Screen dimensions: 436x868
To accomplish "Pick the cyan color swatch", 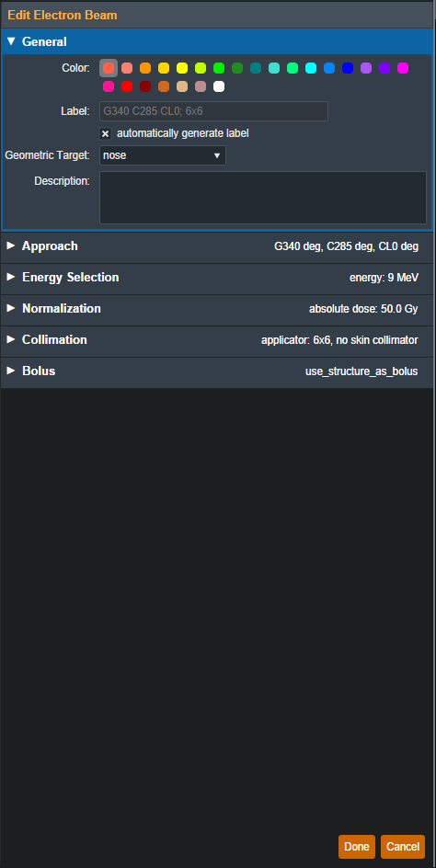I will click(x=311, y=68).
